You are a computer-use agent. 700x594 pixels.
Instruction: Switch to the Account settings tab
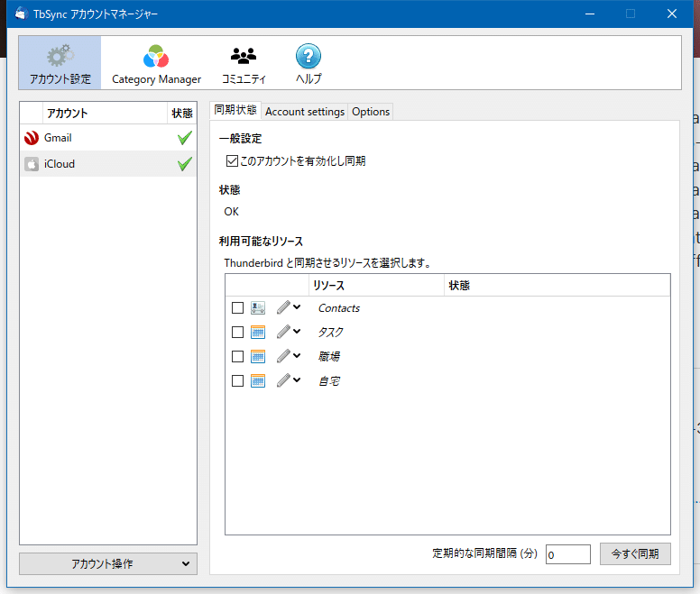[305, 112]
